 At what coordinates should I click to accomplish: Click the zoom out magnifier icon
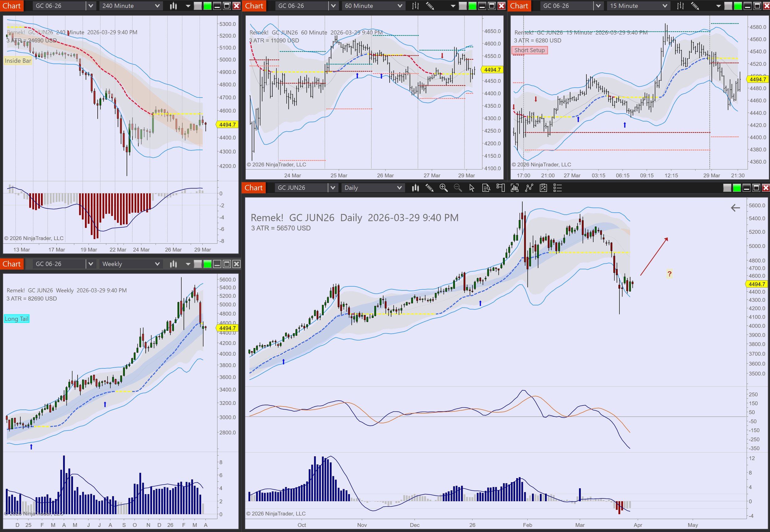click(x=458, y=188)
